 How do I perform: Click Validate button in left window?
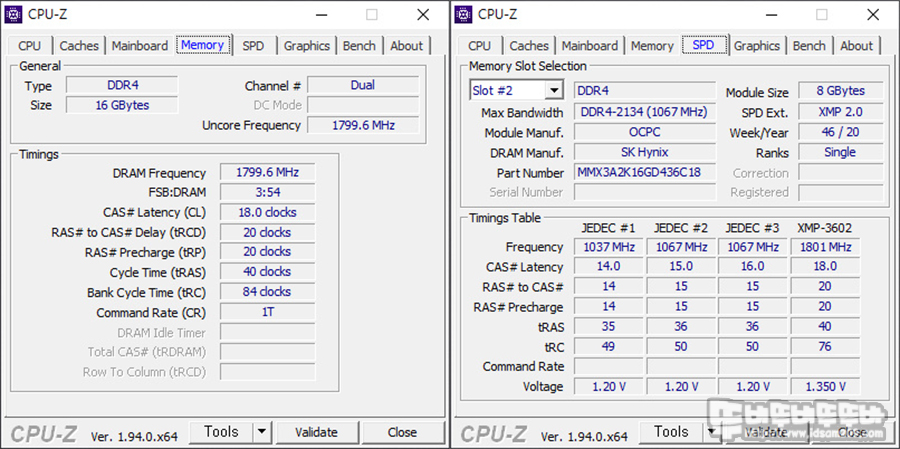pyautogui.click(x=316, y=432)
